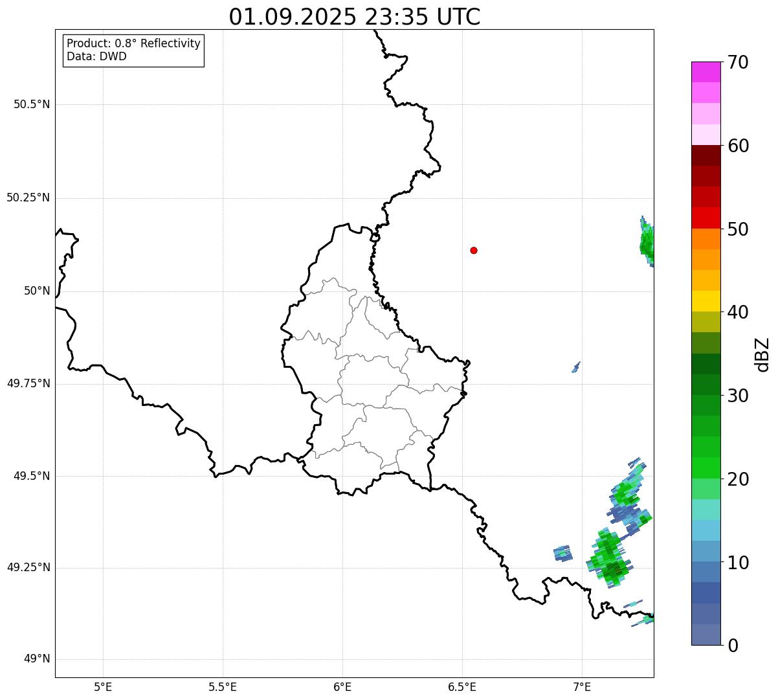Select the 50.5°N latitude tick label

pos(32,104)
